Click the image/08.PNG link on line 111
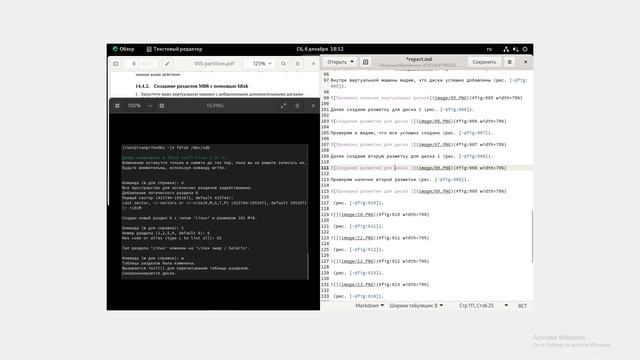Screen dimensions: 640x360 point(435,168)
